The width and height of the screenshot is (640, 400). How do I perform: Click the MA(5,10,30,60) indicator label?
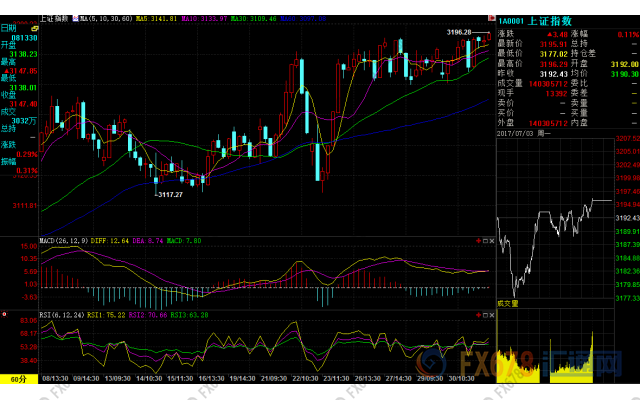tap(107, 19)
